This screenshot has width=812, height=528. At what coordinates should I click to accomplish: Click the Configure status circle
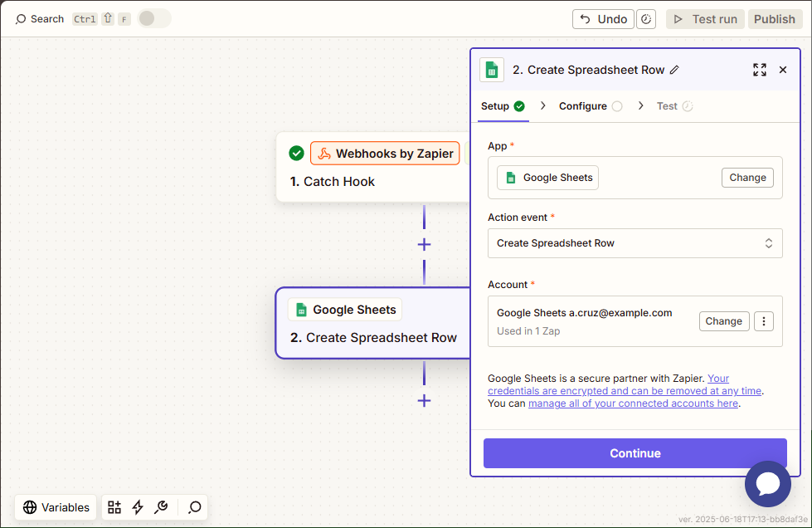click(617, 106)
